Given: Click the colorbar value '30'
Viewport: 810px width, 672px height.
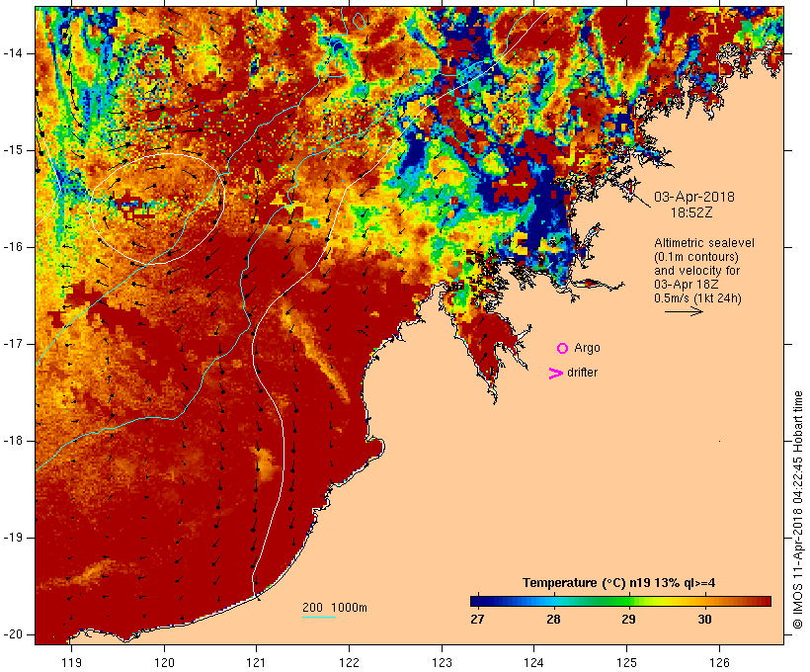Looking at the screenshot, I should coord(704,620).
